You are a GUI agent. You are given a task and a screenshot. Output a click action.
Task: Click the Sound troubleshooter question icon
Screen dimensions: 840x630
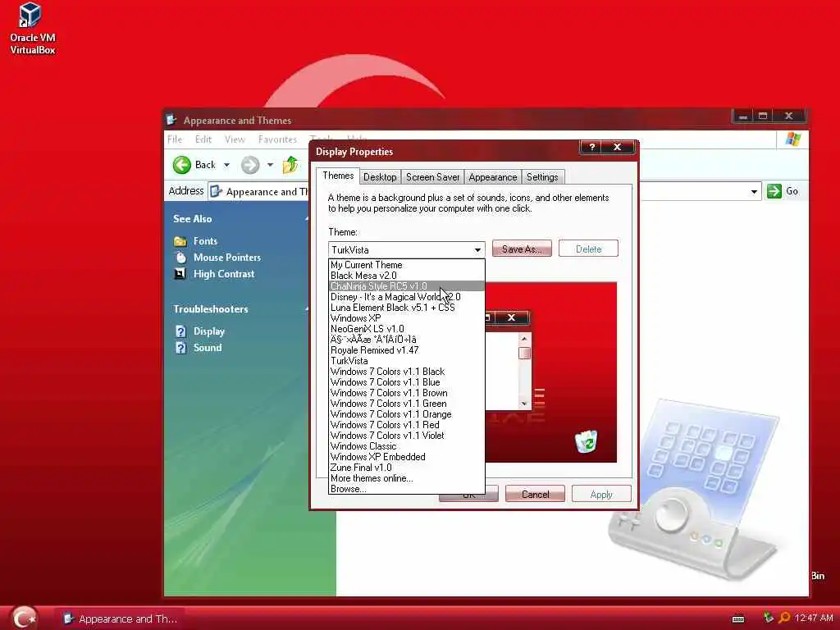(181, 348)
